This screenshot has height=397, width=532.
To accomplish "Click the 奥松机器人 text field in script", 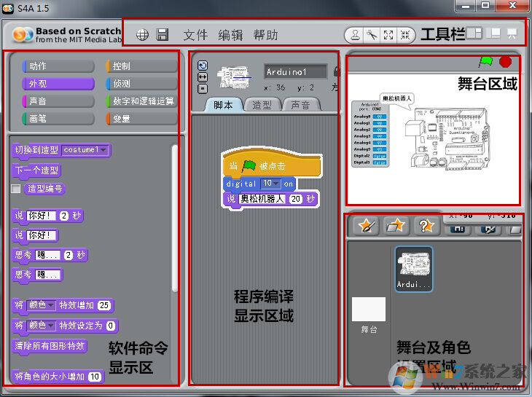I will pyautogui.click(x=262, y=199).
